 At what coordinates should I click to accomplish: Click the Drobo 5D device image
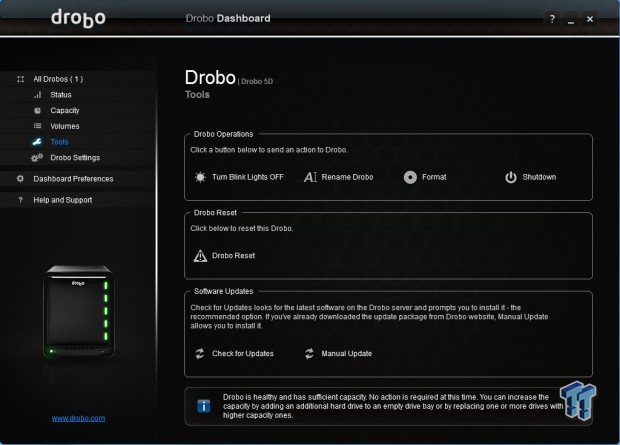pyautogui.click(x=79, y=312)
